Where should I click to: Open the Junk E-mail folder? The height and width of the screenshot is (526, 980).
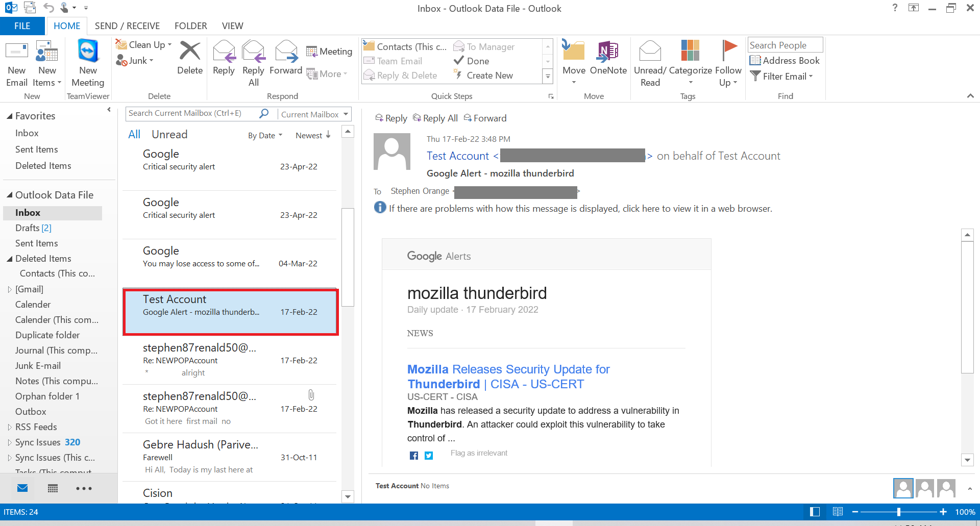click(x=38, y=366)
